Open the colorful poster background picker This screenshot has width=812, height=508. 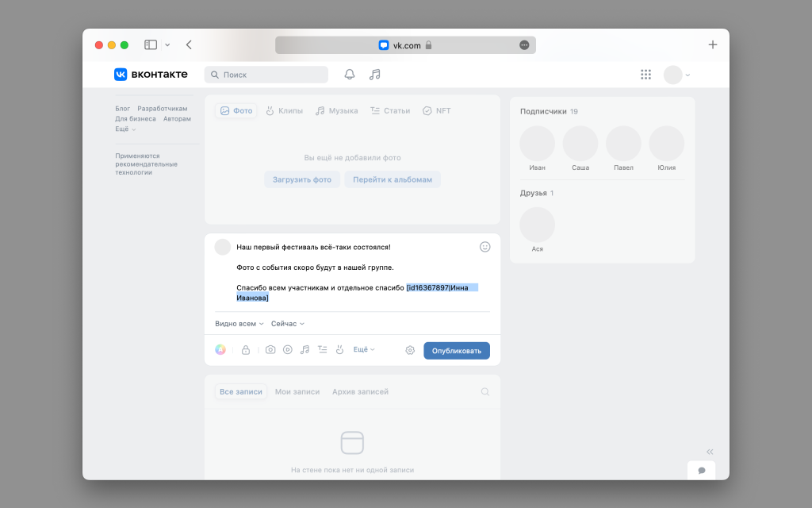(220, 350)
